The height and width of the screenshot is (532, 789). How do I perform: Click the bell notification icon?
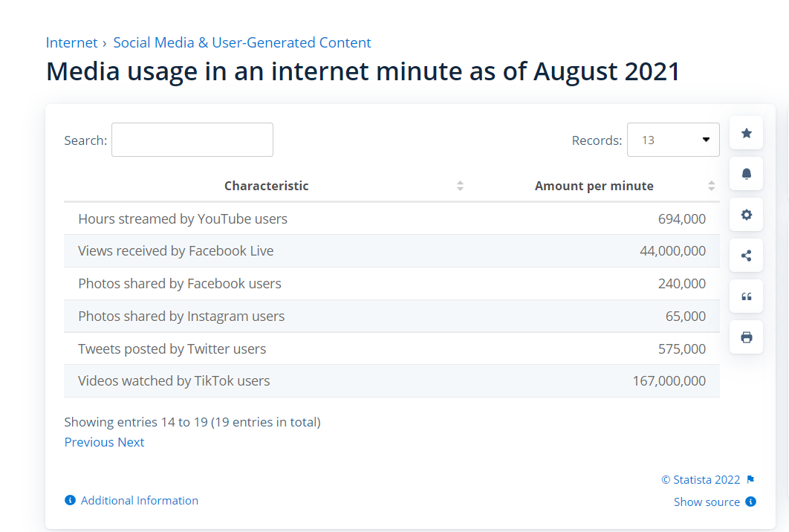(746, 174)
